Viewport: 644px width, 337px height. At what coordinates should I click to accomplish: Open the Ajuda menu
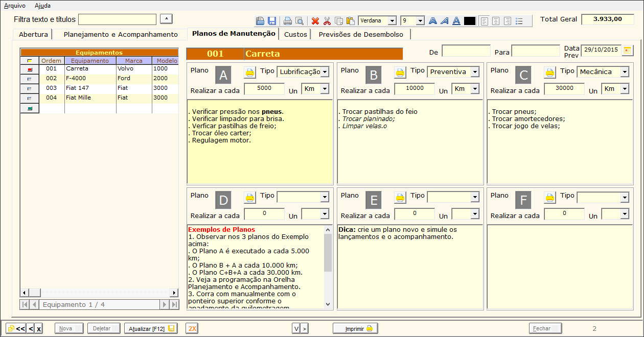point(42,6)
